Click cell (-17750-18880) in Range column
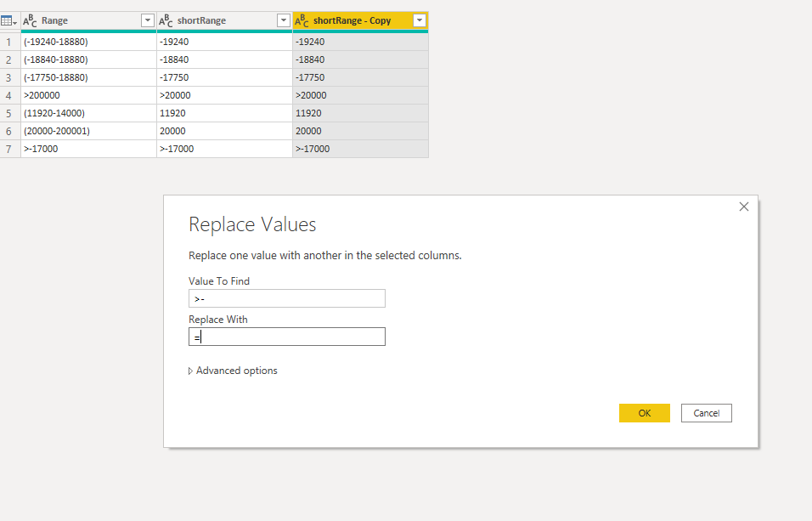812x521 pixels. pyautogui.click(x=88, y=77)
